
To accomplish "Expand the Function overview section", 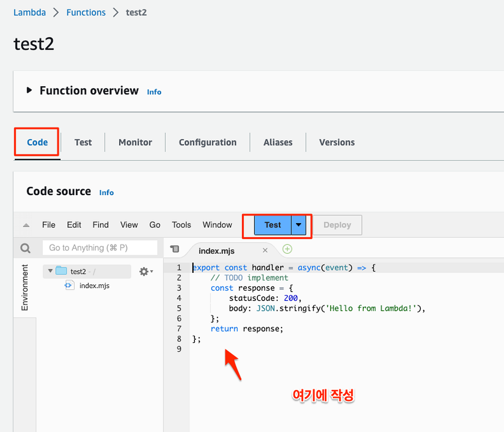I will [x=29, y=90].
